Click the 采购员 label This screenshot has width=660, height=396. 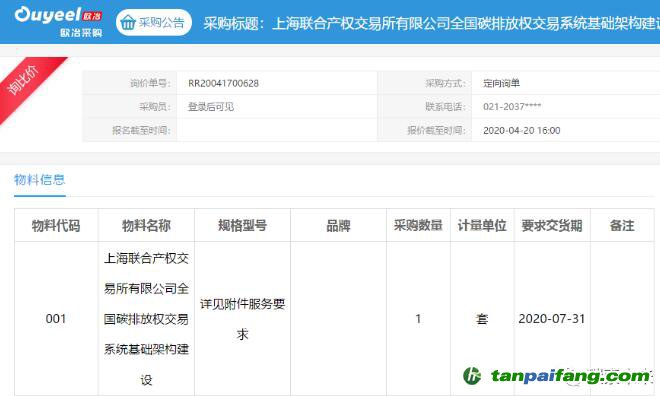pyautogui.click(x=155, y=107)
